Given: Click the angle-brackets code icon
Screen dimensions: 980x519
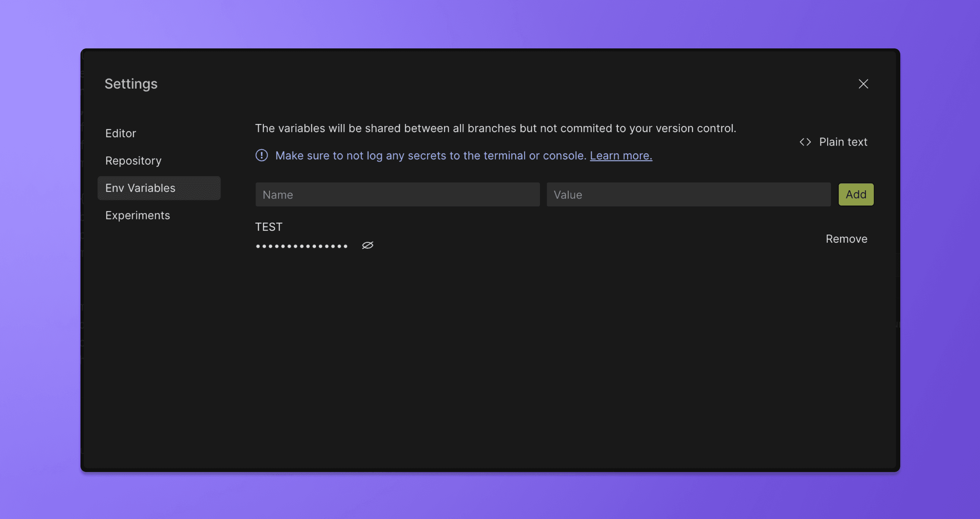Looking at the screenshot, I should click(x=805, y=142).
